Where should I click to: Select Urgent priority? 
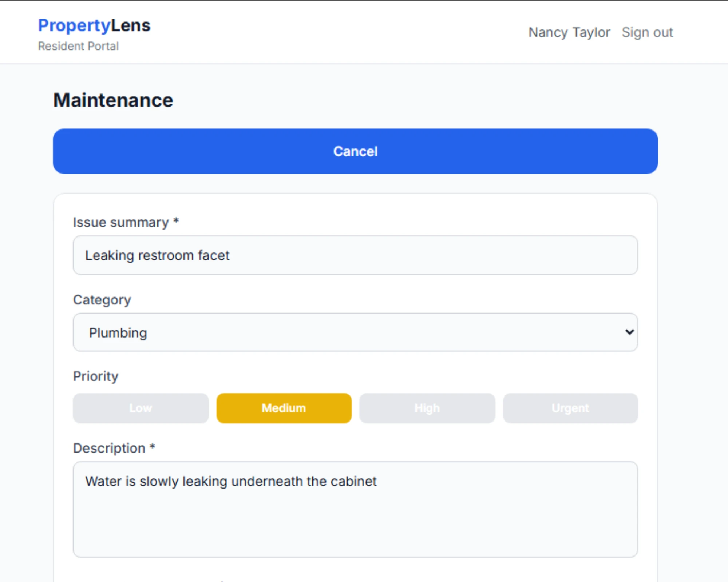coord(570,408)
